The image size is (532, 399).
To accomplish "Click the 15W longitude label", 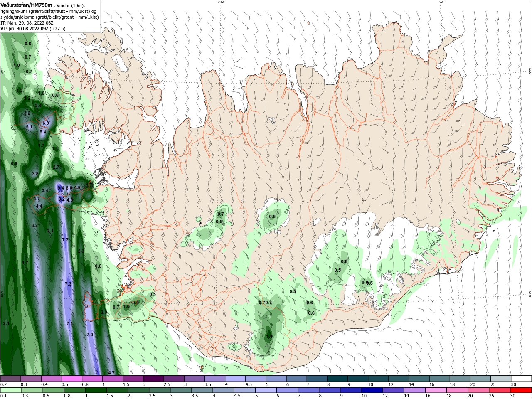I will pos(440,2).
